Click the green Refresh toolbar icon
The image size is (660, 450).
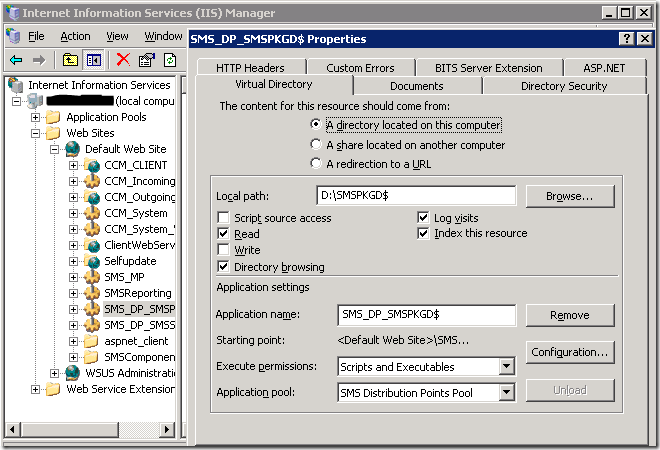[171, 60]
